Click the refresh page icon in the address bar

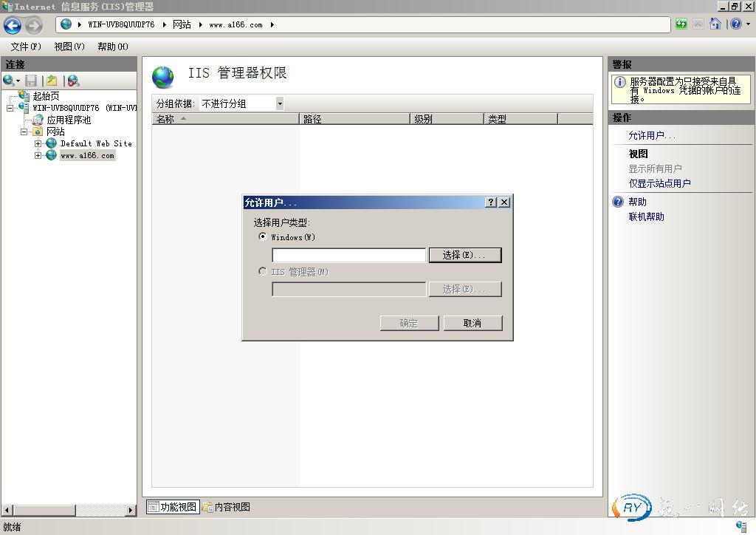pos(681,24)
